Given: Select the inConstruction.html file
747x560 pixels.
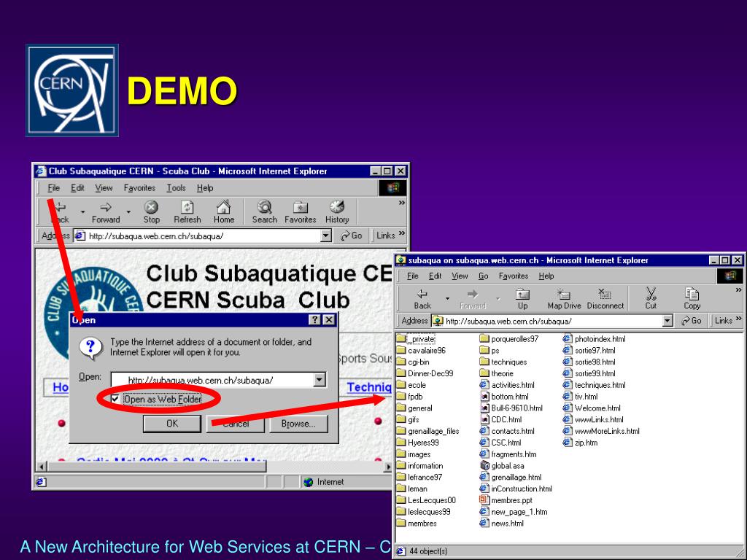Looking at the screenshot, I should coord(516,489).
